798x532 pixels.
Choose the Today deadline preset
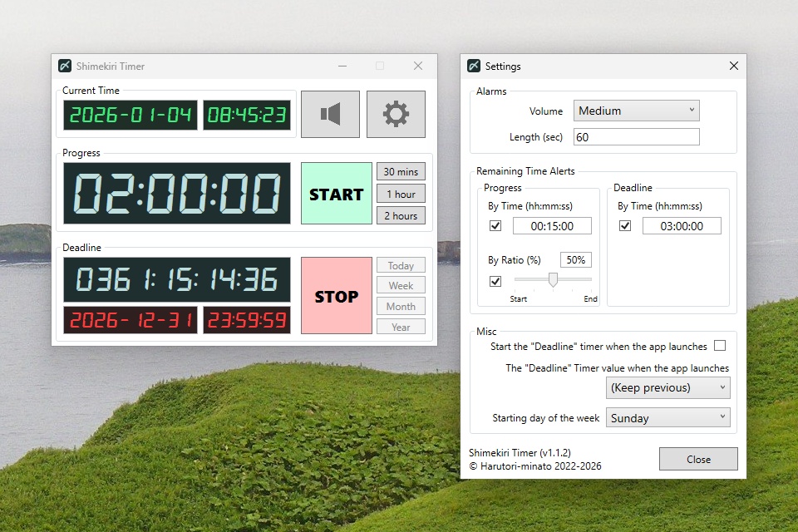tap(401, 266)
